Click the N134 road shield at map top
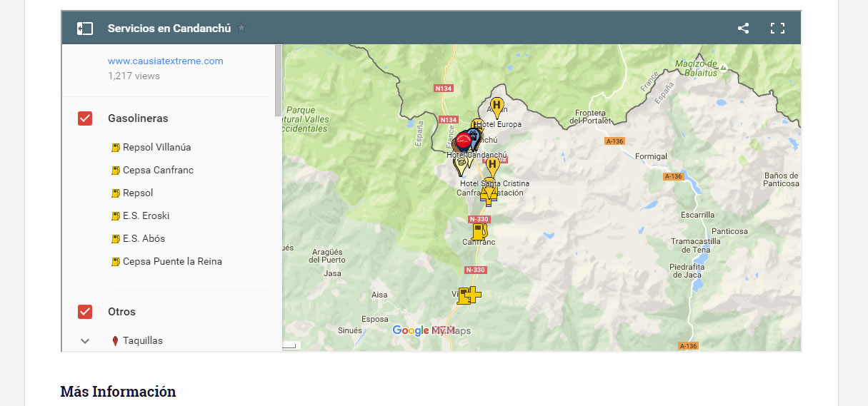 (x=444, y=88)
